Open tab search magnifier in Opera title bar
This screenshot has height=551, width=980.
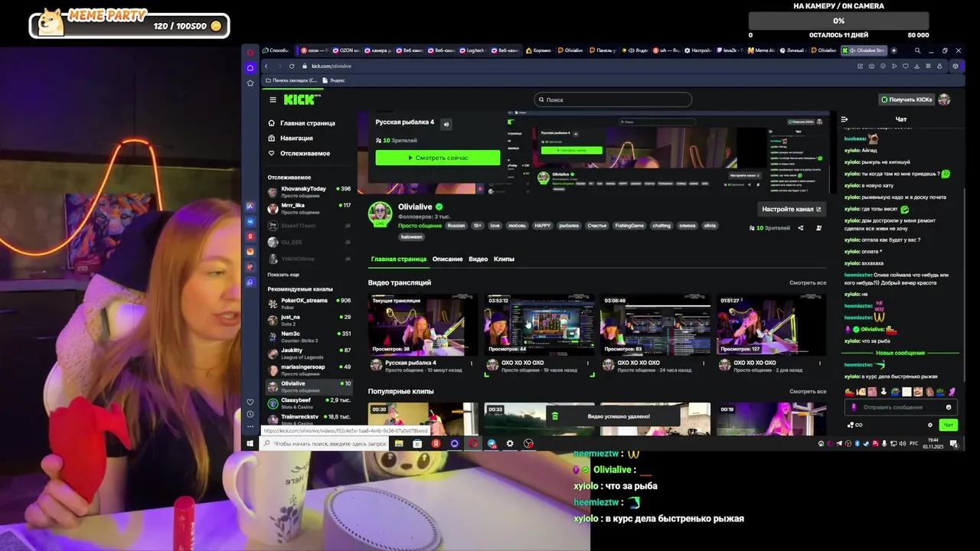click(917, 51)
